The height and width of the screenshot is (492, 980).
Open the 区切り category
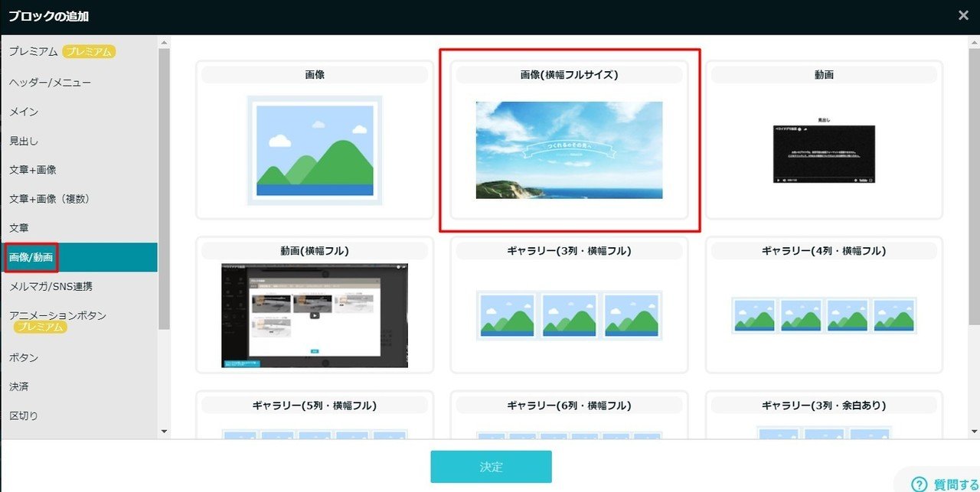79,415
